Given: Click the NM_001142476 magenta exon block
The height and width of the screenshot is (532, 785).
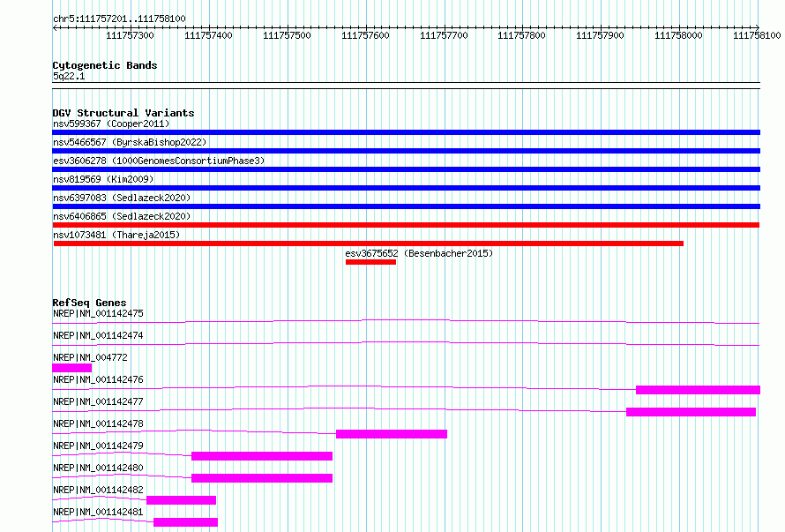Looking at the screenshot, I should [699, 390].
